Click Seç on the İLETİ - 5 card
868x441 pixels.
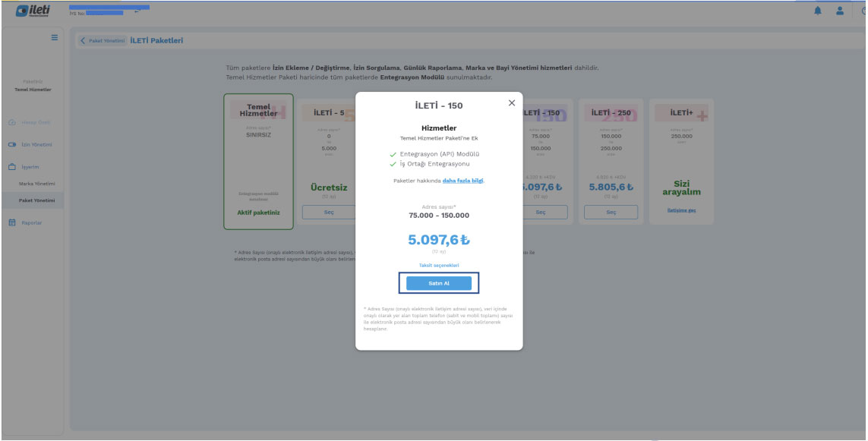click(x=329, y=213)
